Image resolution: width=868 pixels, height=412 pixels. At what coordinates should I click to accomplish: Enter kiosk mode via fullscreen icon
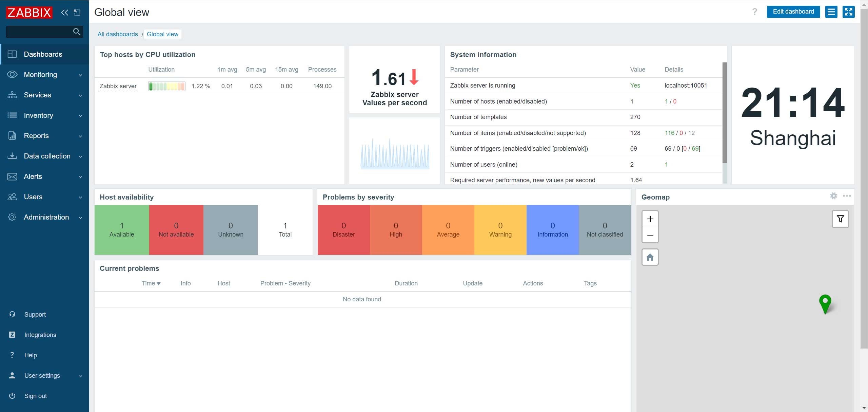[x=848, y=12]
